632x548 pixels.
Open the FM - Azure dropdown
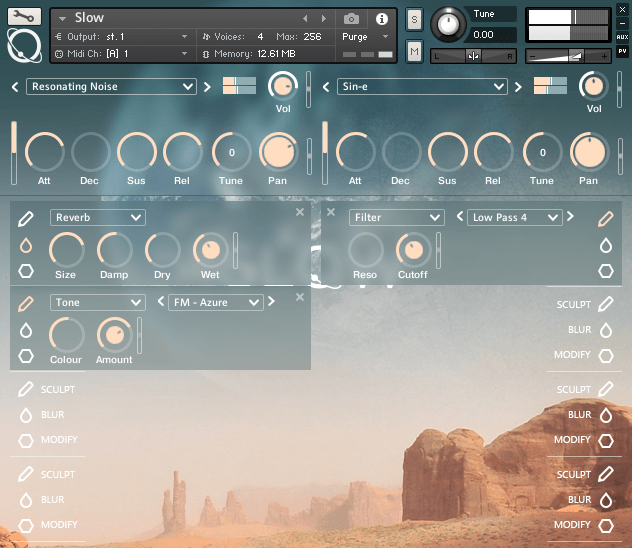[216, 303]
